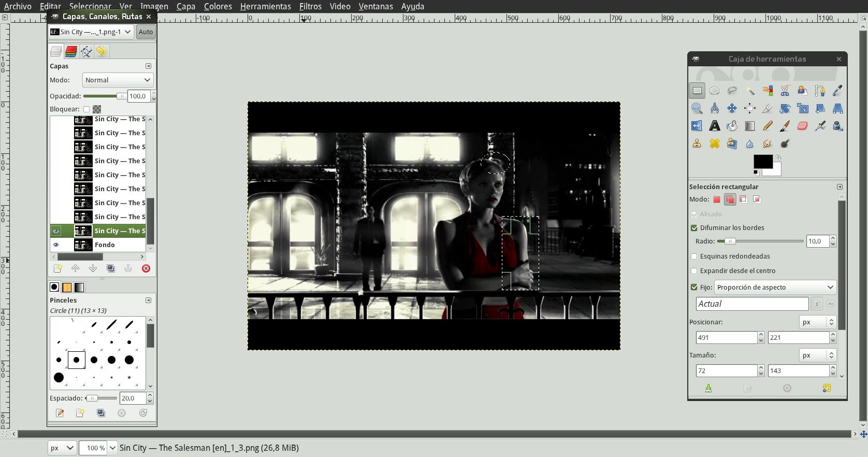Viewport: 868px width, 457px height.
Task: Open the Herramientas menu
Action: tap(265, 6)
